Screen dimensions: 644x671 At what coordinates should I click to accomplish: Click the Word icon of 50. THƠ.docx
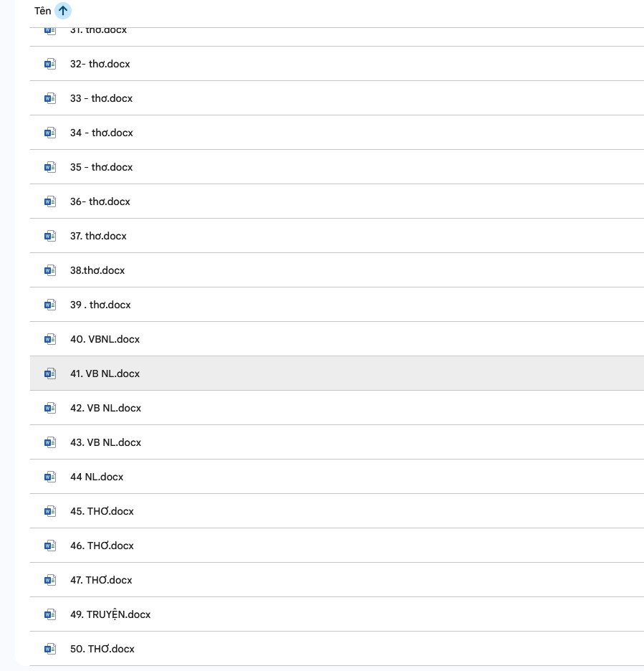50,649
